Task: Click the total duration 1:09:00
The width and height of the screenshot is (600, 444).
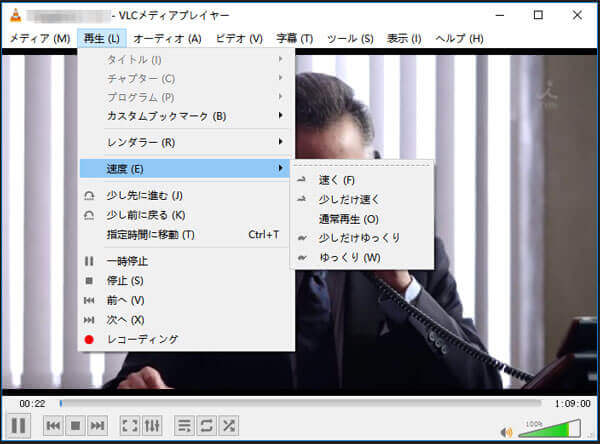Action: coord(572,403)
